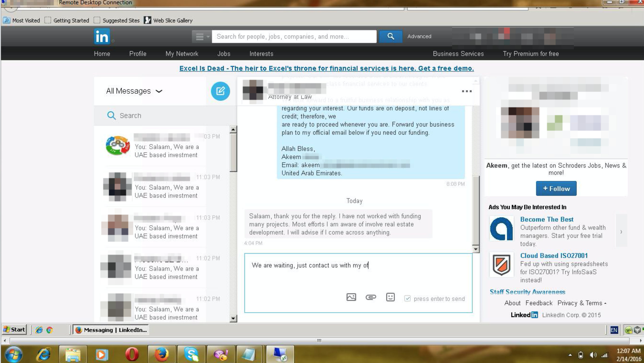Focus the messages Search field
644x363 pixels.
pos(165,115)
